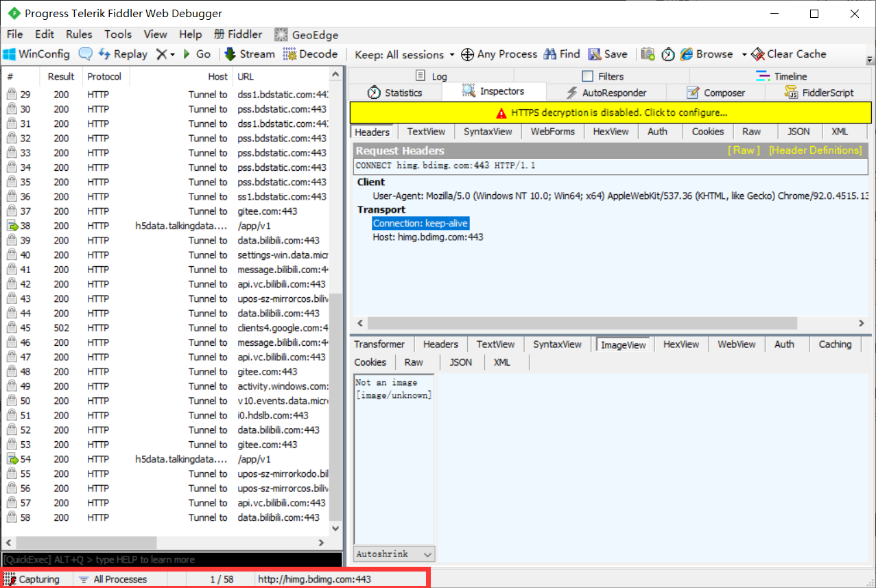Open the Header Definitions link
Viewport: 876px width, 588px height.
815,150
